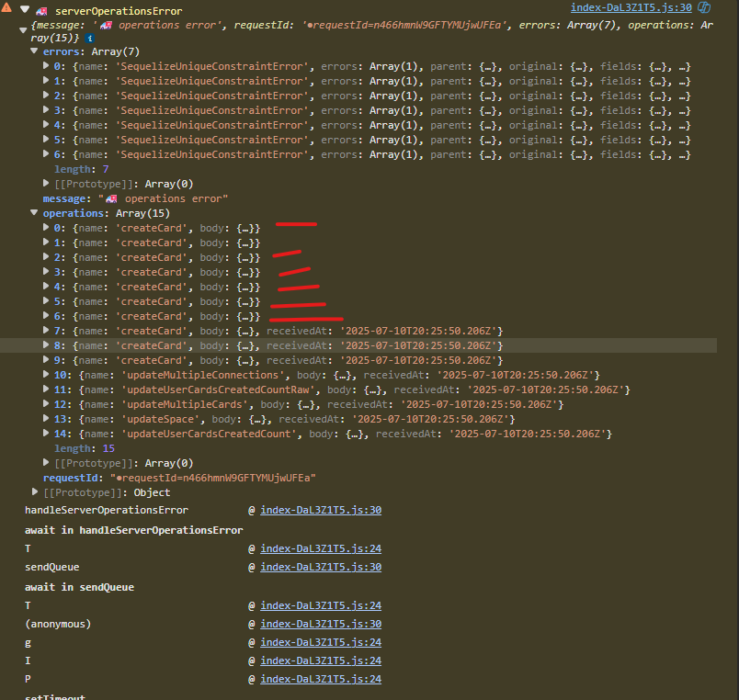
Task: Collapse the serverOperationsError message arrow
Action: pos(26,10)
